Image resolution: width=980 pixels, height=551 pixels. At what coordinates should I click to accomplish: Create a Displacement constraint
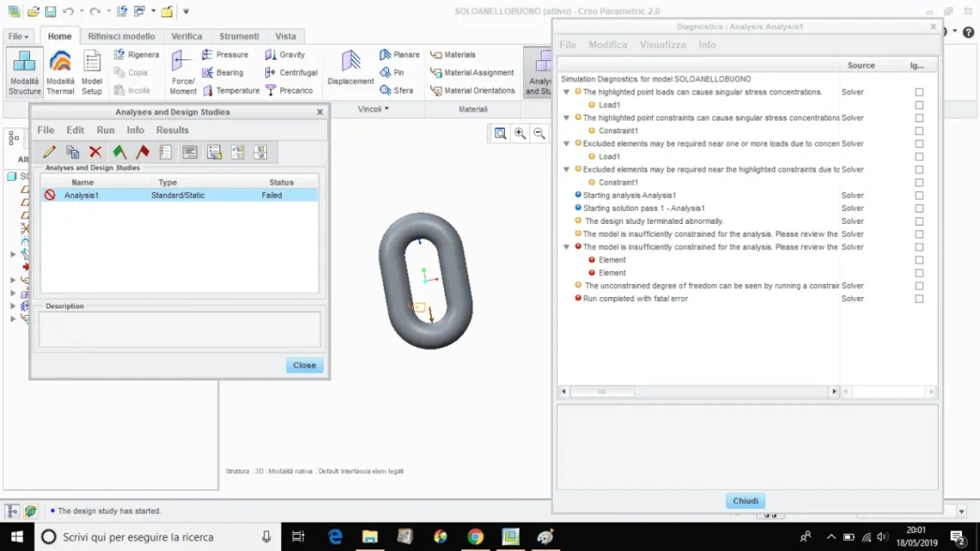(x=351, y=69)
